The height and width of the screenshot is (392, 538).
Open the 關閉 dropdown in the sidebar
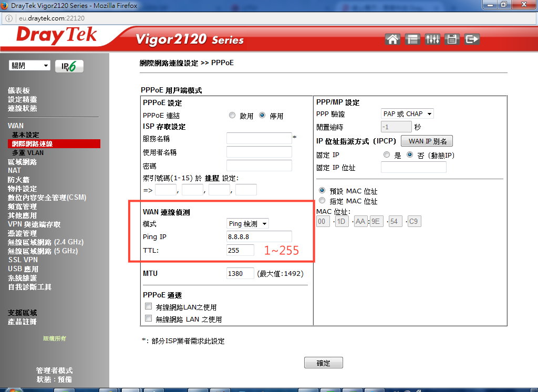coord(30,66)
